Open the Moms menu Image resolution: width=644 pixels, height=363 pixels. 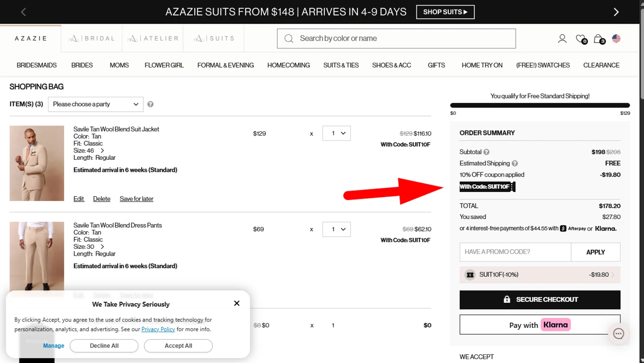(x=119, y=65)
